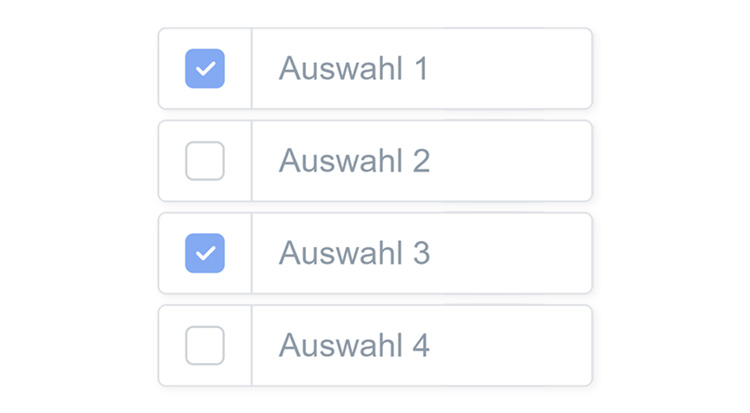Click the 'Auswahl 4' label text
This screenshot has height=413, width=750.
[353, 345]
